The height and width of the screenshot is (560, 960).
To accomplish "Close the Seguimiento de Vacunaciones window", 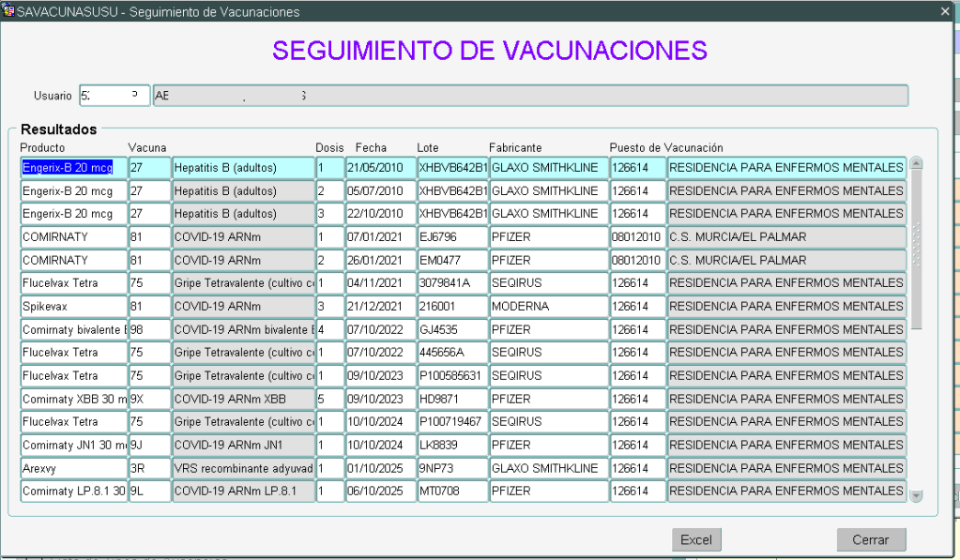I will (x=944, y=11).
